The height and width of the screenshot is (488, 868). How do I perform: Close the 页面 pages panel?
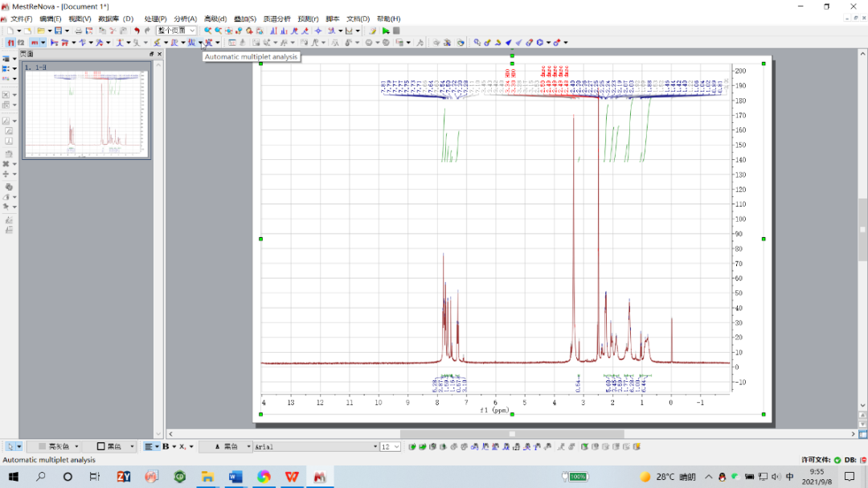[x=159, y=54]
